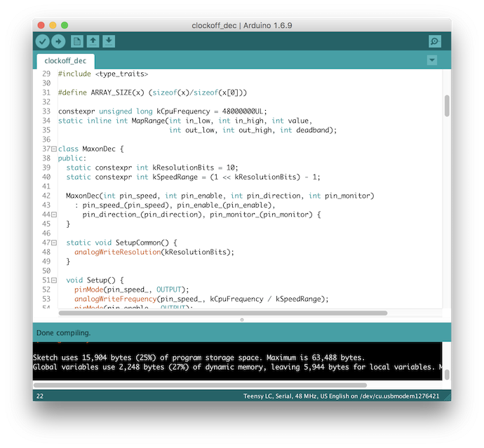
Task: Click on '#include <type_traits>' line
Action: [103, 74]
